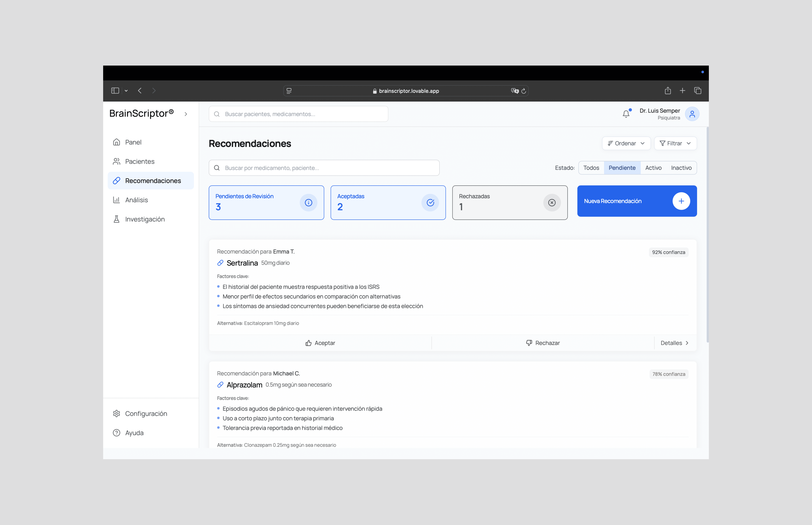Click the browser page reload icon
Screen dimensions: 812x525
click(x=524, y=91)
